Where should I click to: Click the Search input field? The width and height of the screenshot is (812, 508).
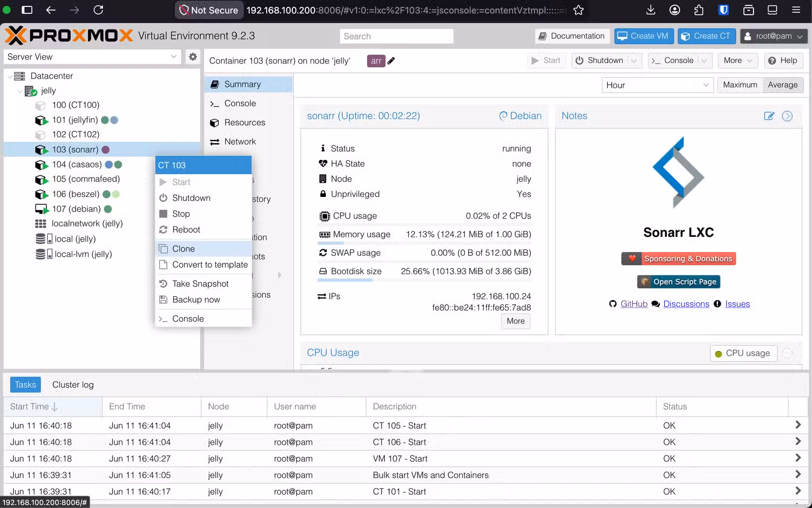[396, 36]
